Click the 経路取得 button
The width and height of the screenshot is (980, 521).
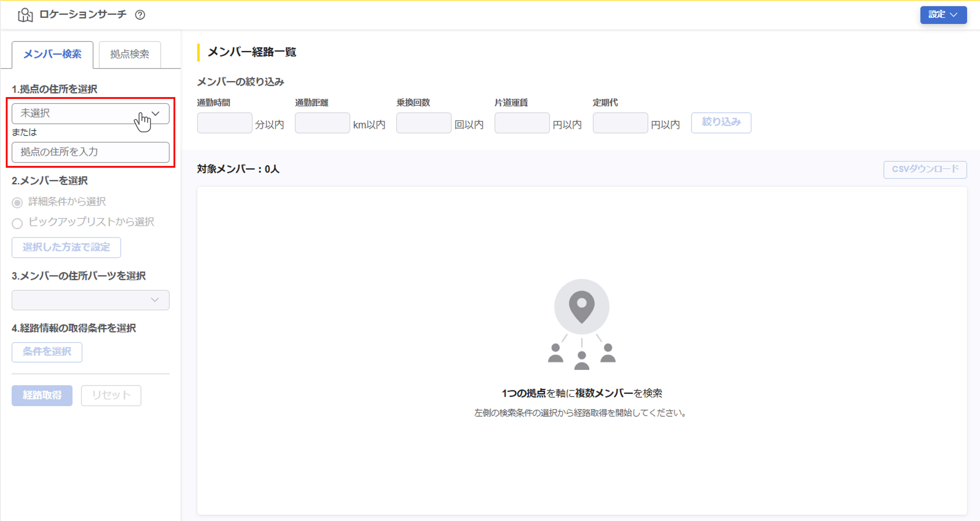click(x=42, y=395)
